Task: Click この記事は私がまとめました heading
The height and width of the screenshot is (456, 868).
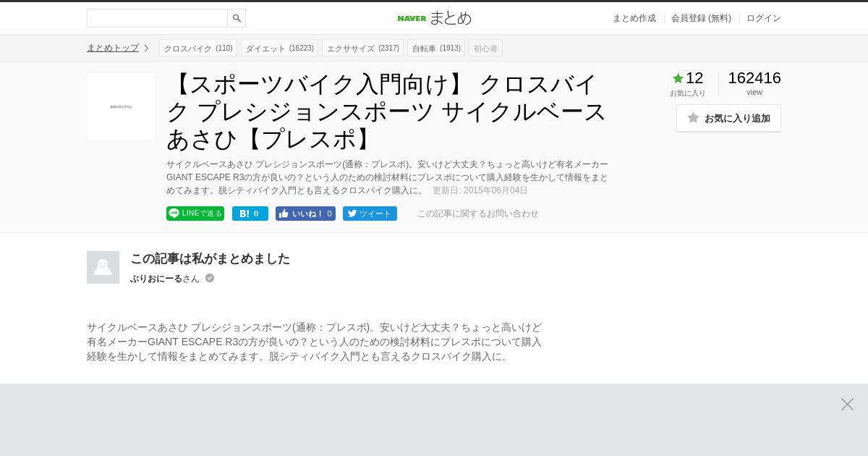Action: pyautogui.click(x=210, y=258)
